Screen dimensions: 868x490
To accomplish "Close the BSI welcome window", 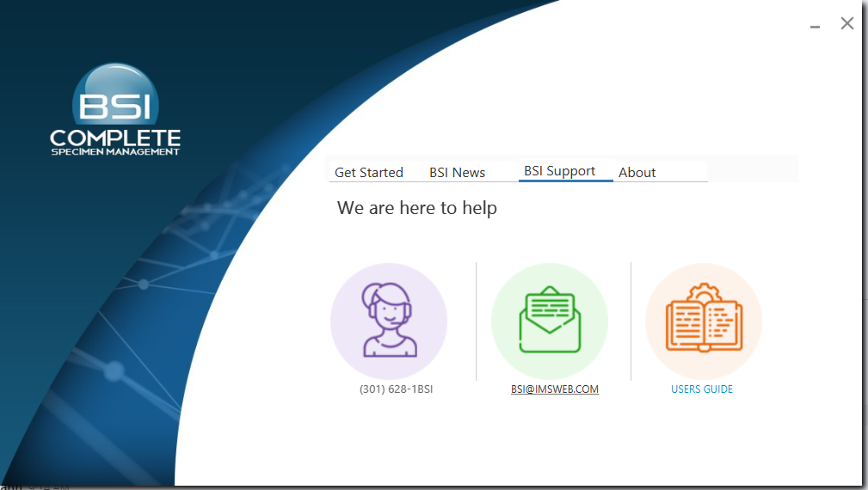I will [847, 23].
